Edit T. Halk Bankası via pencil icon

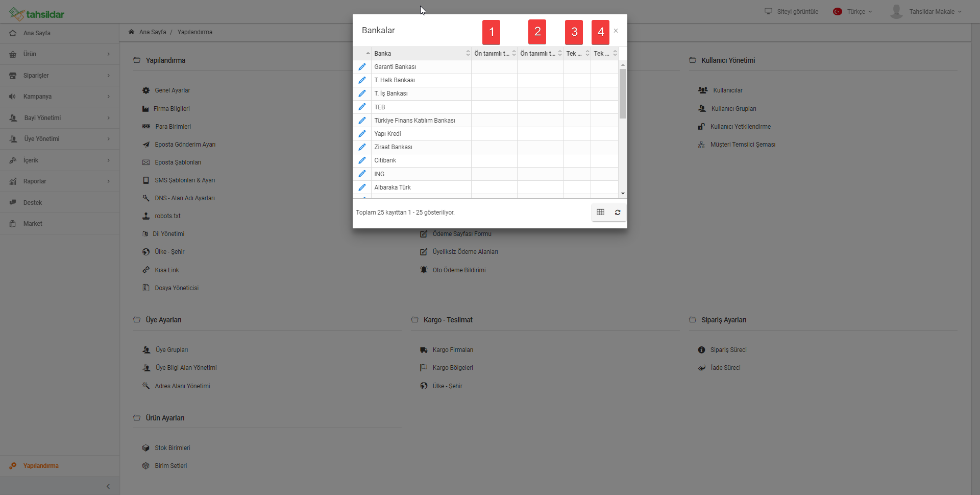[x=362, y=80]
